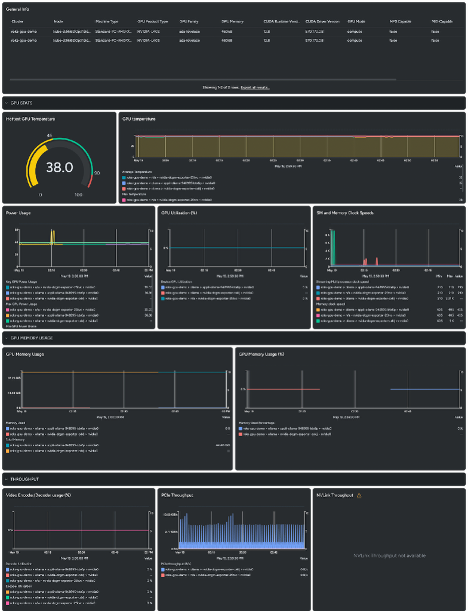The image size is (468, 611).
Task: Click the 'NVLink throughput not available' message
Action: (x=389, y=555)
